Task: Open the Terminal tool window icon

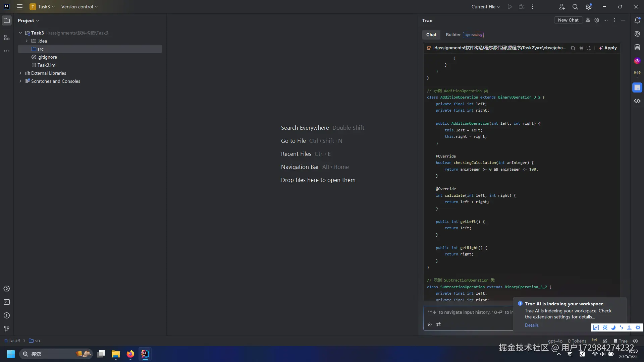Action: pos(7,302)
